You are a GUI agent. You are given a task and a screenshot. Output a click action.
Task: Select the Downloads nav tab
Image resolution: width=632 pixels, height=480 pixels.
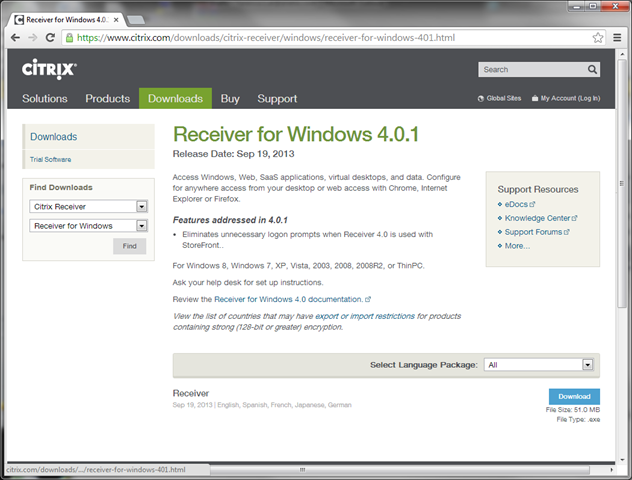pyautogui.click(x=175, y=98)
